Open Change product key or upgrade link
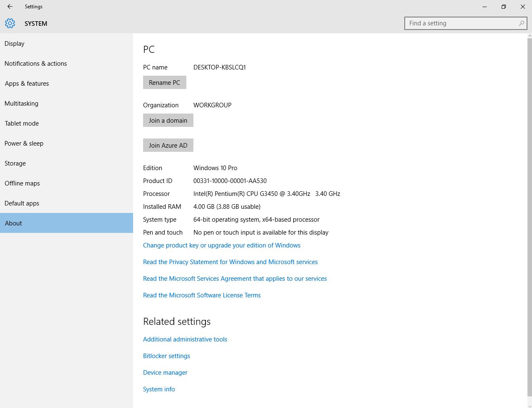The image size is (532, 408). pyautogui.click(x=222, y=245)
